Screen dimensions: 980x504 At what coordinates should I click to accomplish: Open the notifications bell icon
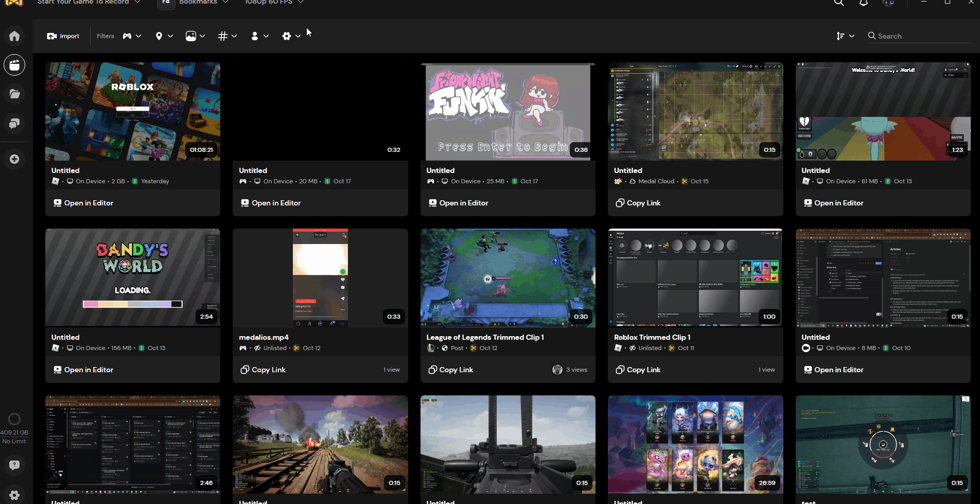coord(864,3)
